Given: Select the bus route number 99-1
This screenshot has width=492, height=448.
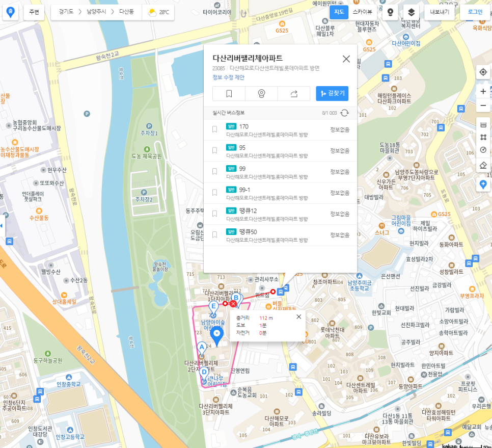Looking at the screenshot, I should [245, 190].
